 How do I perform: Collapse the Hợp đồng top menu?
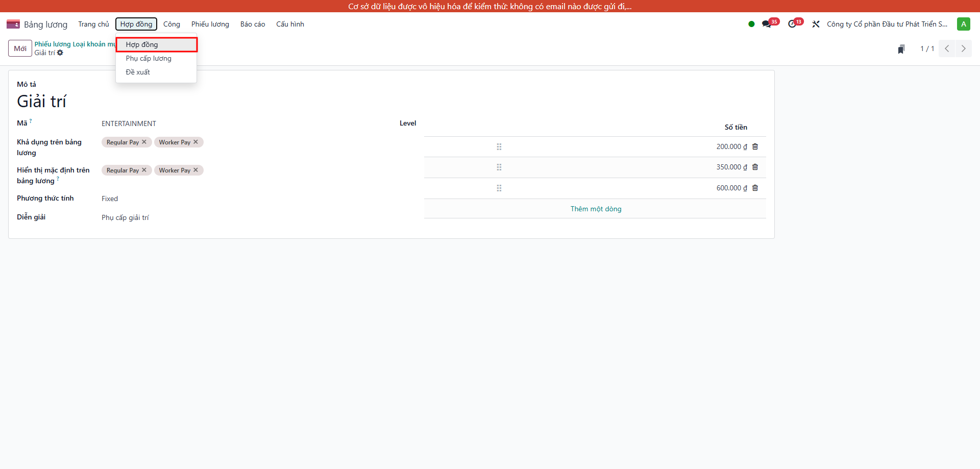(136, 24)
